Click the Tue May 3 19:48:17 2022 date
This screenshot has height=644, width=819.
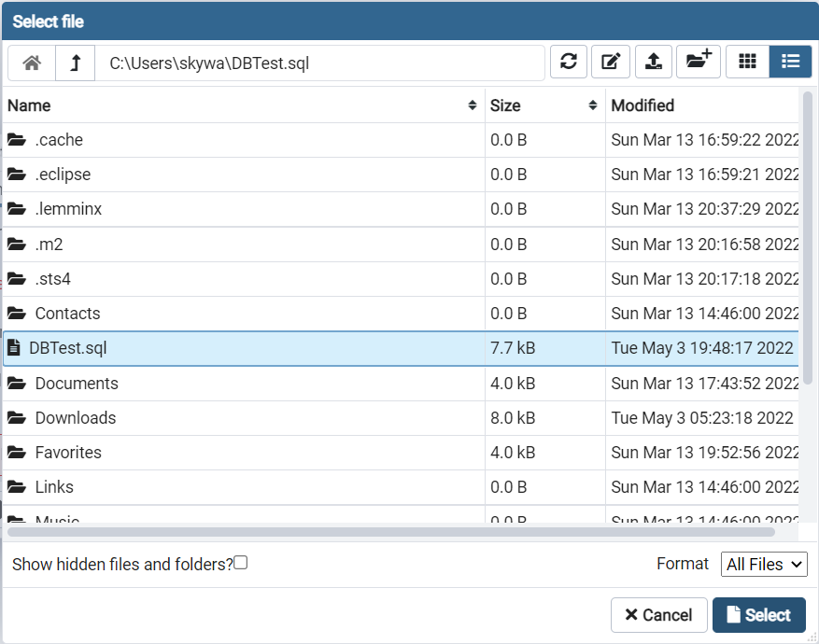pyautogui.click(x=702, y=348)
